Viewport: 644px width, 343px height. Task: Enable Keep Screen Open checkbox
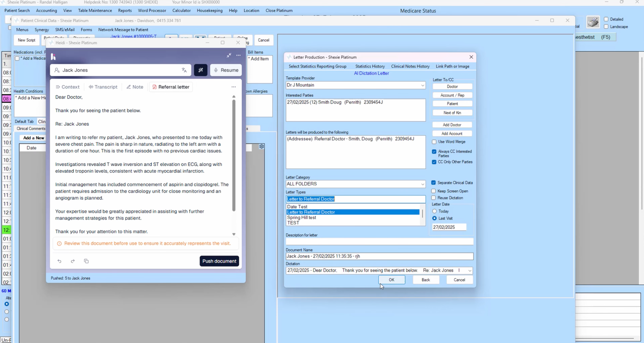click(434, 191)
